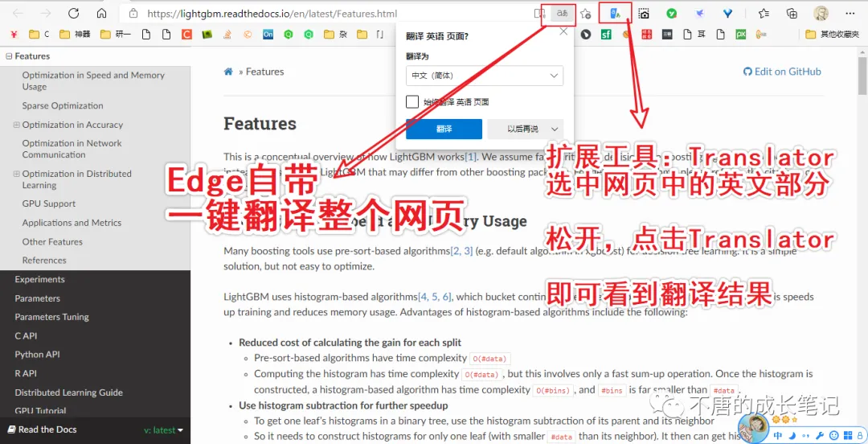Click the web capture screenshot icon
The height and width of the screenshot is (444, 868).
(644, 14)
